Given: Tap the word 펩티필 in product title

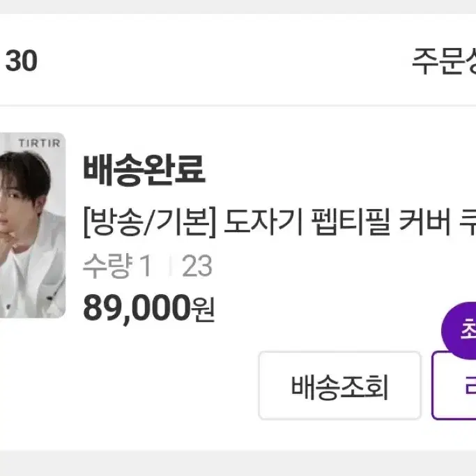Looking at the screenshot, I should click(x=351, y=222).
